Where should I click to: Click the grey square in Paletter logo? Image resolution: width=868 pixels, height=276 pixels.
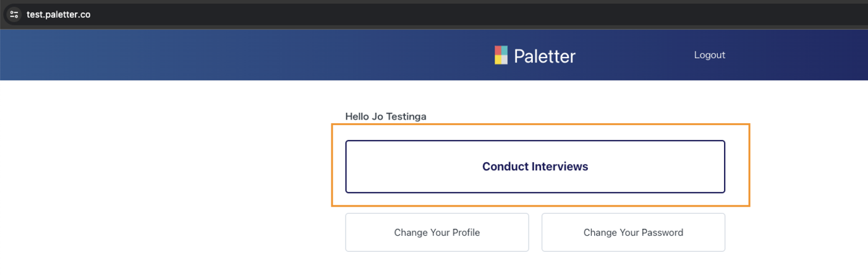[504, 59]
